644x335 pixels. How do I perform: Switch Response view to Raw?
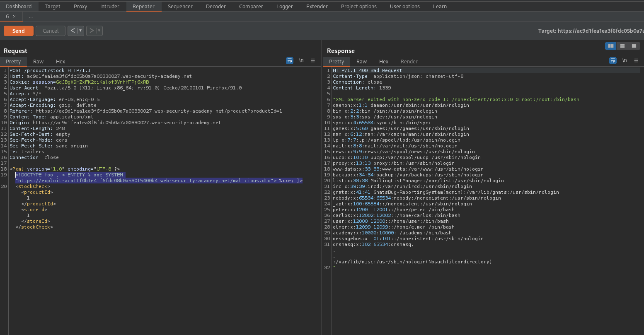pyautogui.click(x=361, y=61)
